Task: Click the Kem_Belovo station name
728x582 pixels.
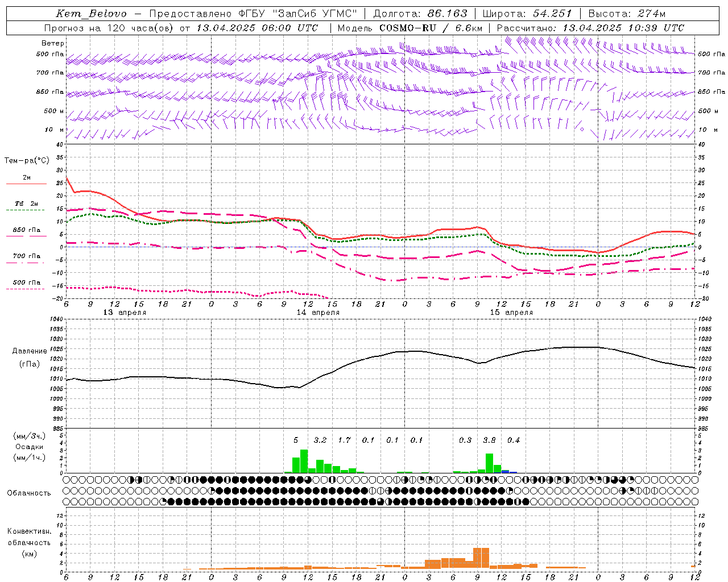Action: click(x=91, y=14)
